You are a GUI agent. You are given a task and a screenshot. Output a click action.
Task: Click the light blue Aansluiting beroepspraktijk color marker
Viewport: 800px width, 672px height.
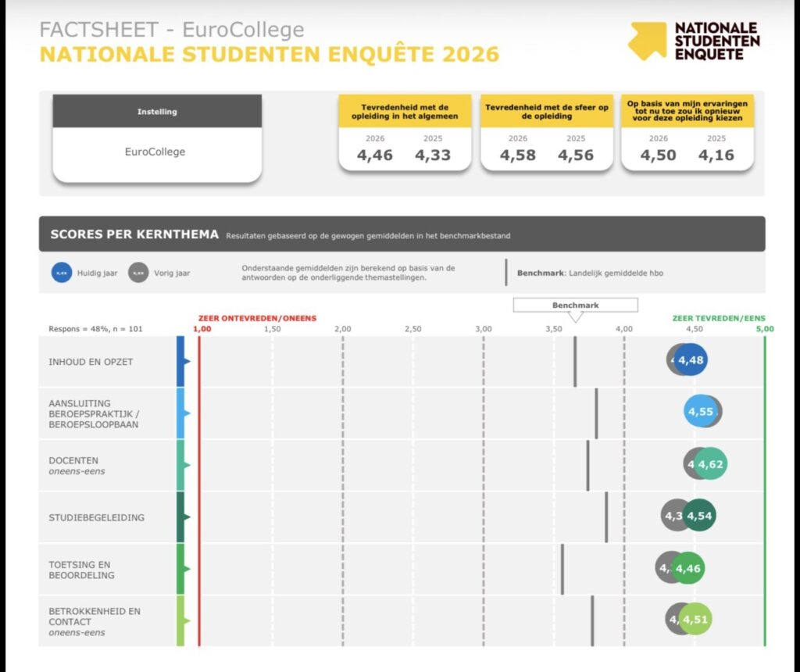click(x=180, y=413)
